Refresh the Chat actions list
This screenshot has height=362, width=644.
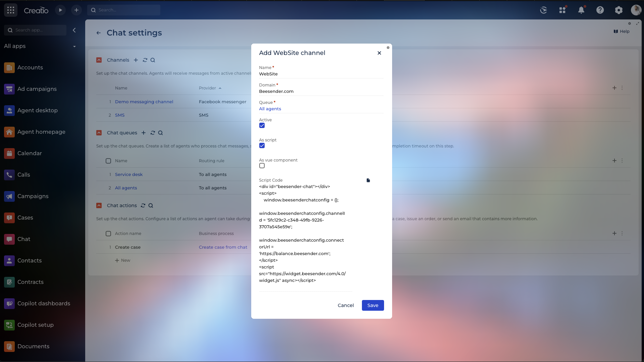tap(143, 205)
